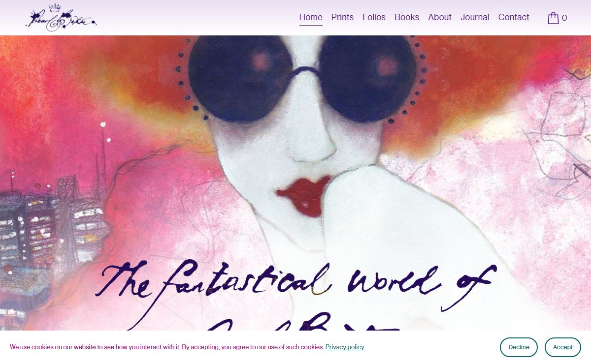Click the Pearl Baker signature logo

point(61,18)
